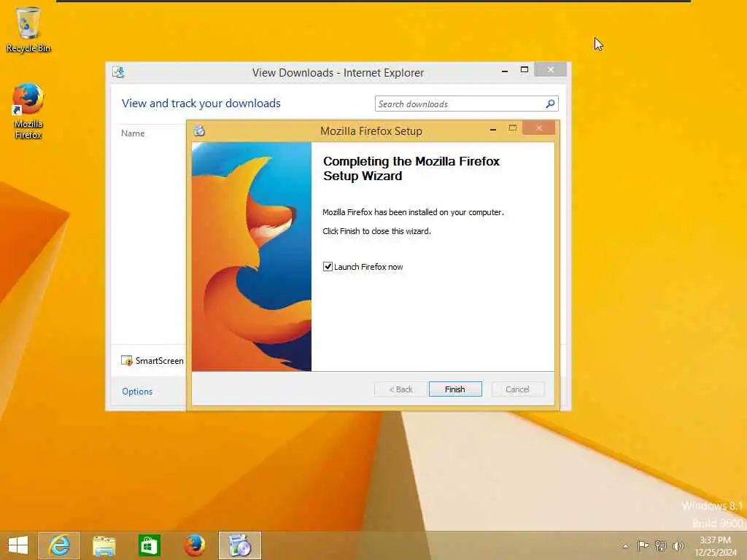Viewport: 747px width, 560px height.
Task: Uncheck Launch Firefox now checkbox
Action: (328, 266)
